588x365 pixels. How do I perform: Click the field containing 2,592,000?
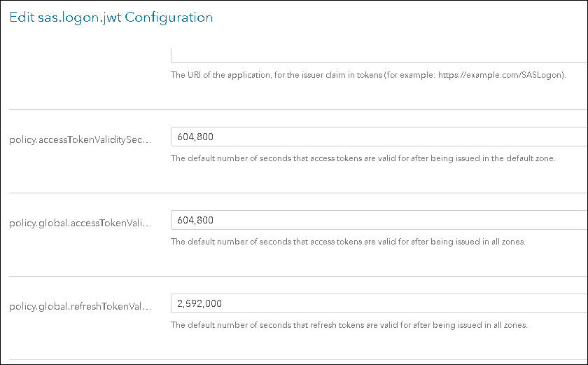point(378,303)
